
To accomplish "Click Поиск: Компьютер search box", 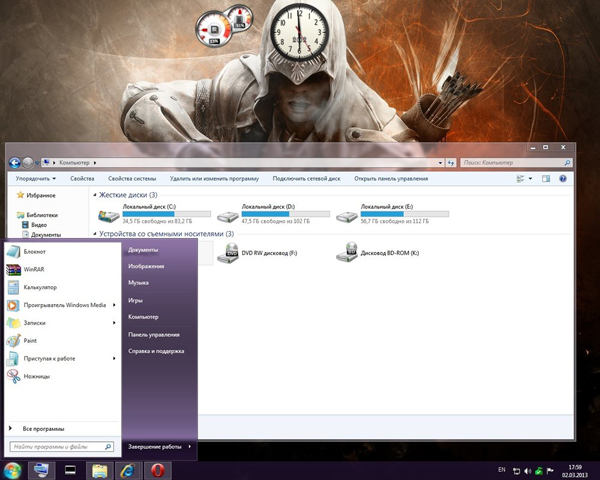I will 517,163.
